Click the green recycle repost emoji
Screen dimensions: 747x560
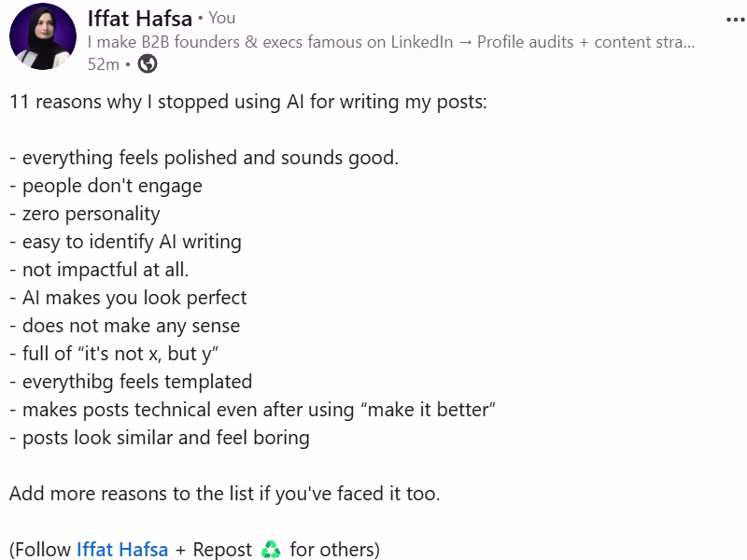pos(271,549)
